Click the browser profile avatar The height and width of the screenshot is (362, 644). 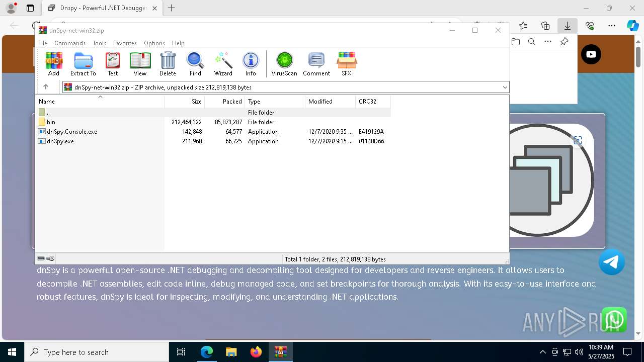[x=11, y=8]
